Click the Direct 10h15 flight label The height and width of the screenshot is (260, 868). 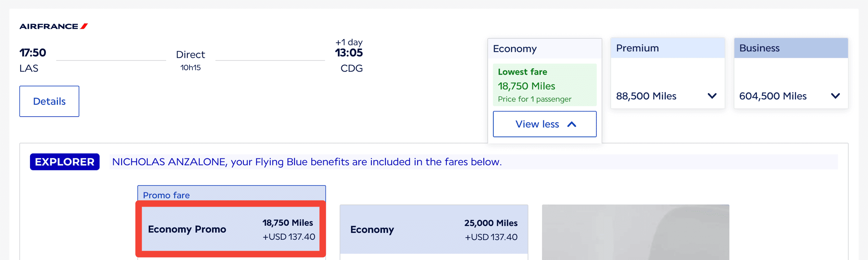tap(191, 60)
